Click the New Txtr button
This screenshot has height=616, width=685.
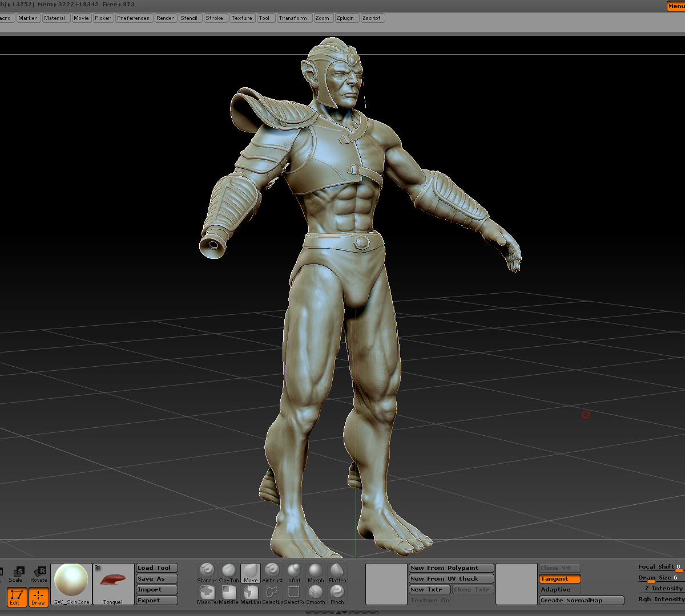pos(430,590)
